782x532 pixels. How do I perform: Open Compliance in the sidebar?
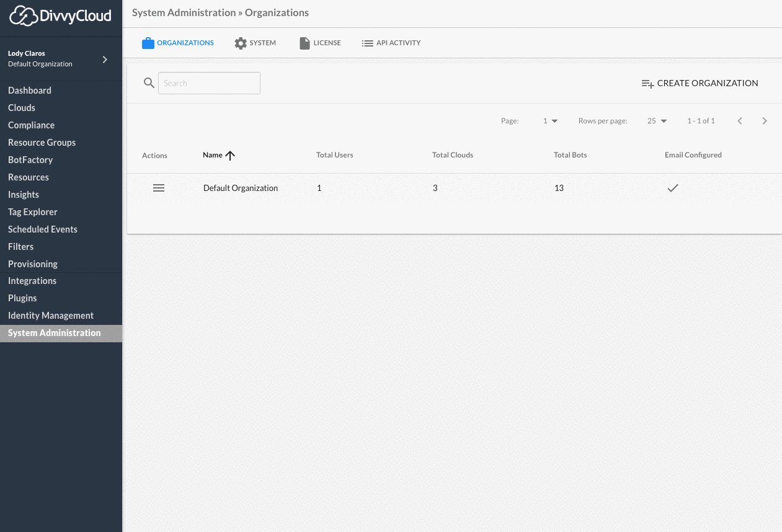[x=32, y=125]
